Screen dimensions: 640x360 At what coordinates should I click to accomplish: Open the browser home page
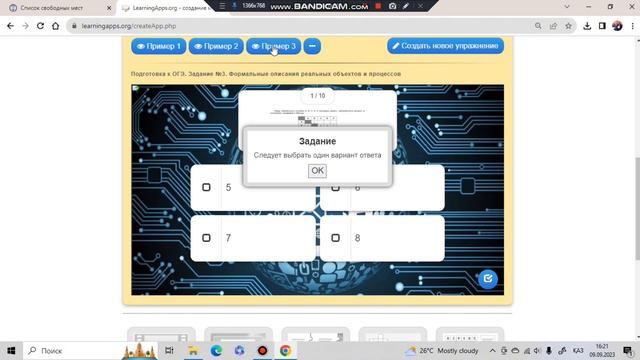click(56, 26)
